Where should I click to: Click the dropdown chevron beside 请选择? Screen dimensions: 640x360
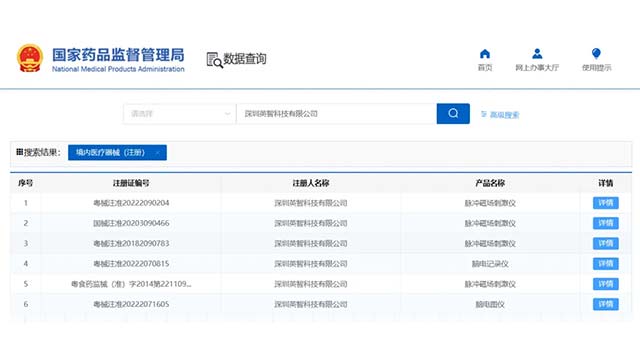[227, 114]
